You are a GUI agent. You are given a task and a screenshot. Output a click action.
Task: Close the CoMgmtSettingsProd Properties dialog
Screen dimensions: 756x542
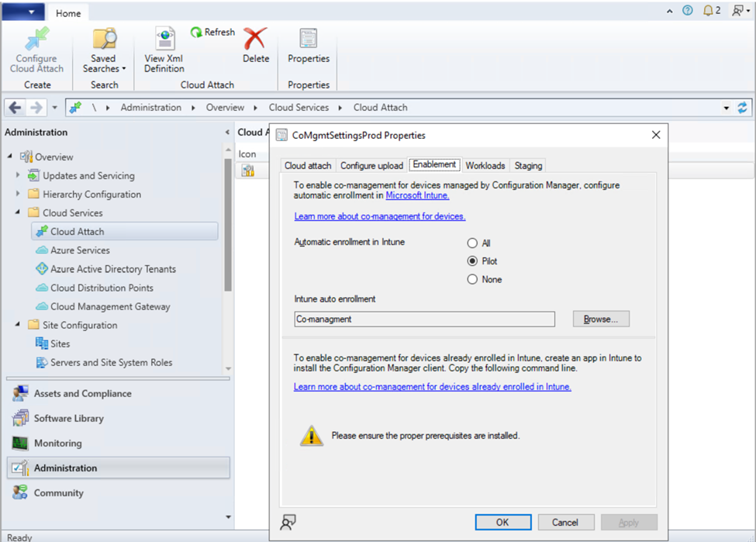(656, 135)
